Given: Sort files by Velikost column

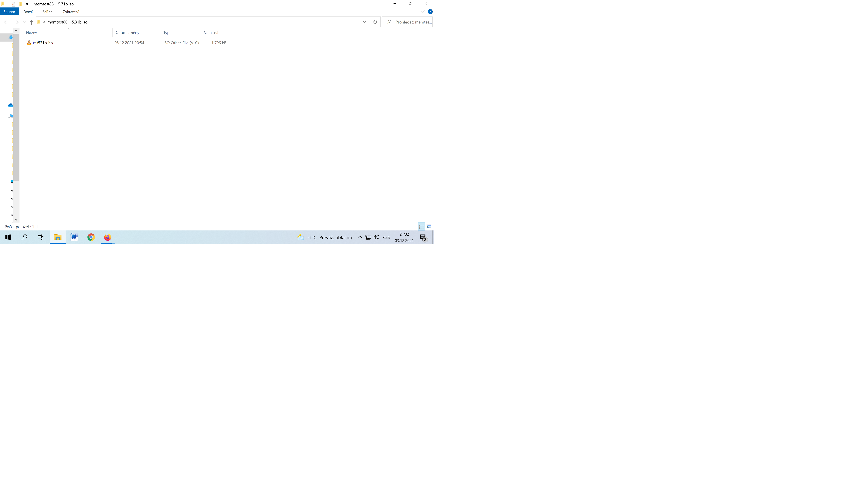Looking at the screenshot, I should [211, 33].
